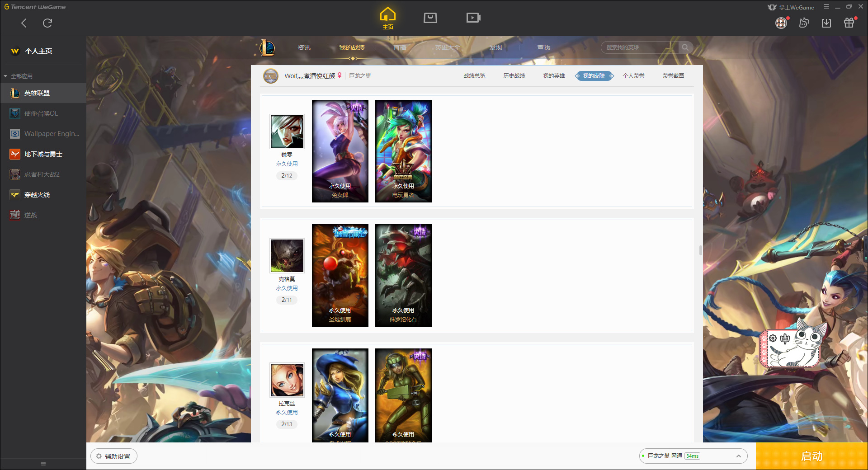Open the 我的战绩 tab
Image resolution: width=868 pixels, height=470 pixels.
(x=352, y=47)
